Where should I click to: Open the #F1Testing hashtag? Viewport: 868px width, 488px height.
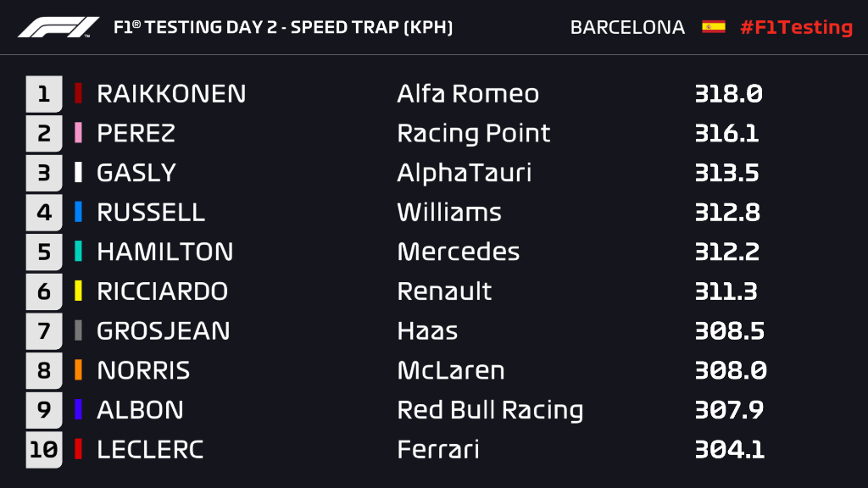[796, 27]
